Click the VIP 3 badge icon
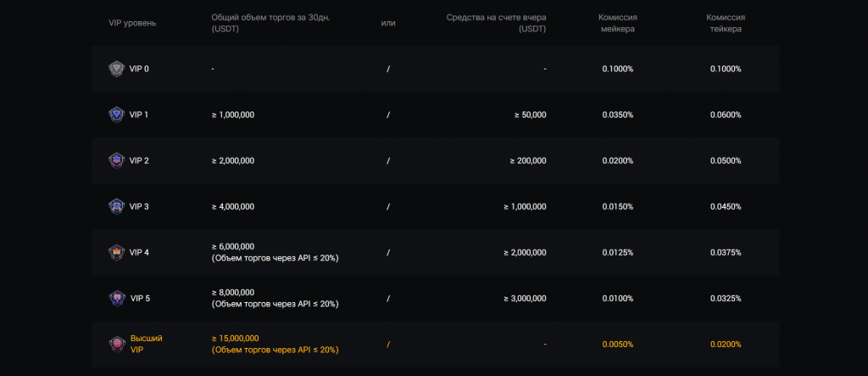 tap(116, 206)
